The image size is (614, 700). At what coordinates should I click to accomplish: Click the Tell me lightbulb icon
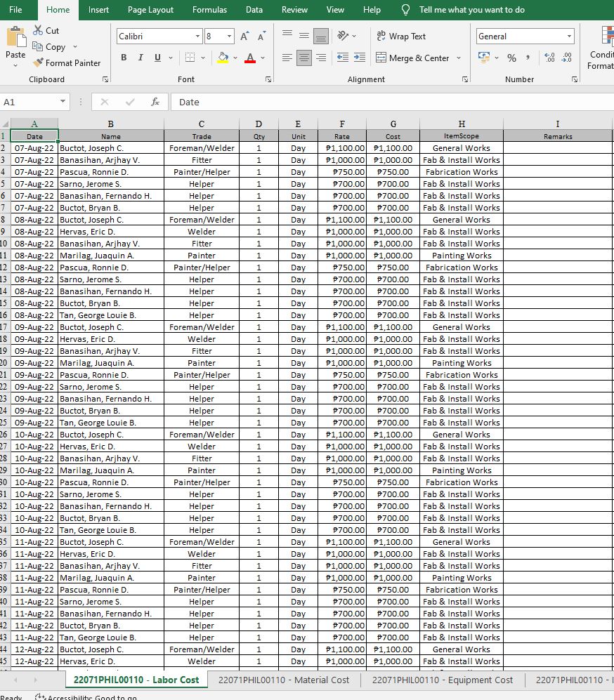click(405, 10)
